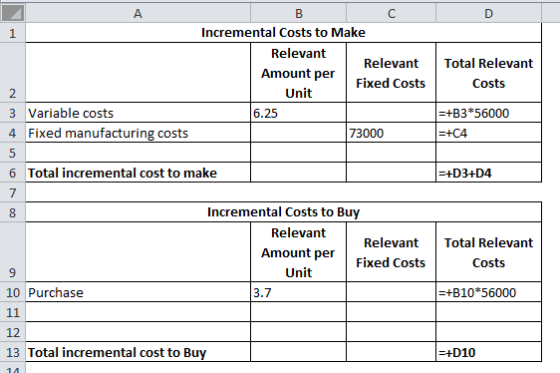Image resolution: width=560 pixels, height=373 pixels.
Task: Select row 6 header
Action: [x=12, y=173]
